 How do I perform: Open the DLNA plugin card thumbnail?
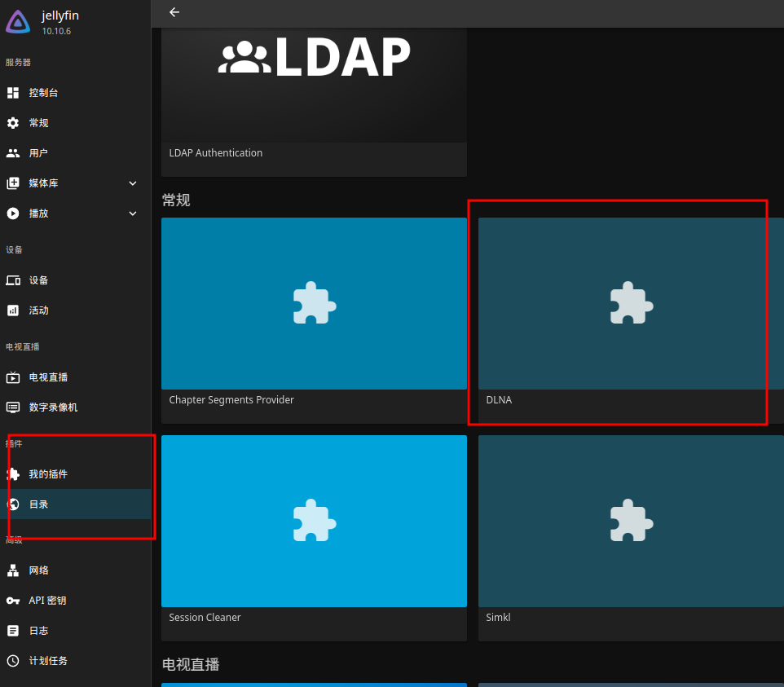tap(631, 303)
